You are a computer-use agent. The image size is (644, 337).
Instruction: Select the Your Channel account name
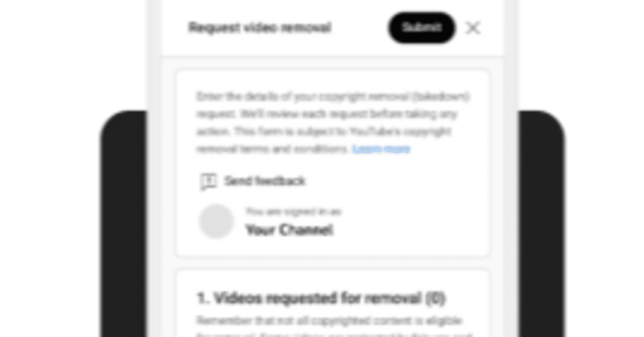coord(289,230)
